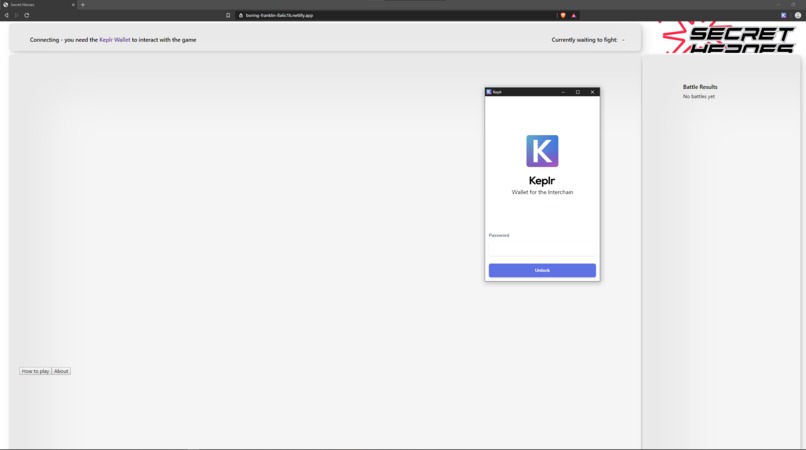The image size is (806, 450).
Task: Open the Keplr Wallet link
Action: (115, 40)
